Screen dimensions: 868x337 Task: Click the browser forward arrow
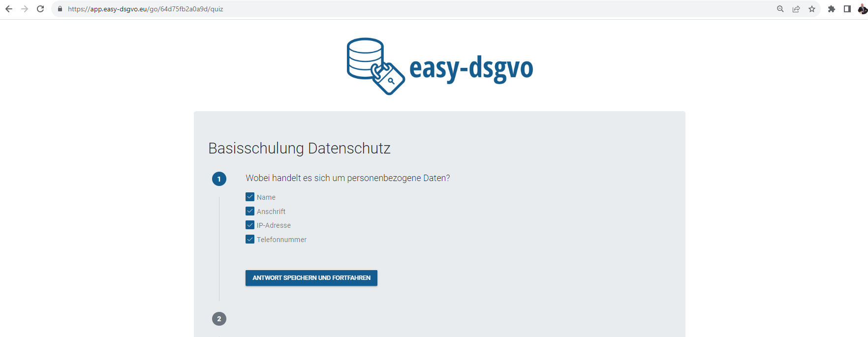(x=25, y=9)
